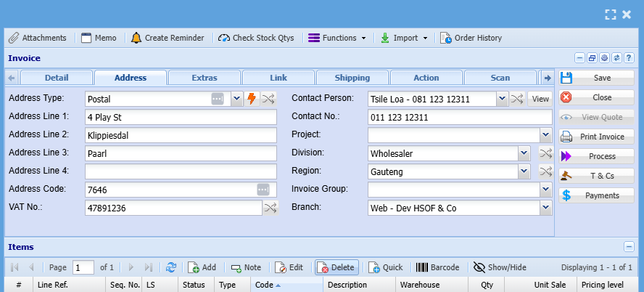Click the Print Invoice button
Image resolution: width=644 pixels, height=292 pixels.
[595, 137]
